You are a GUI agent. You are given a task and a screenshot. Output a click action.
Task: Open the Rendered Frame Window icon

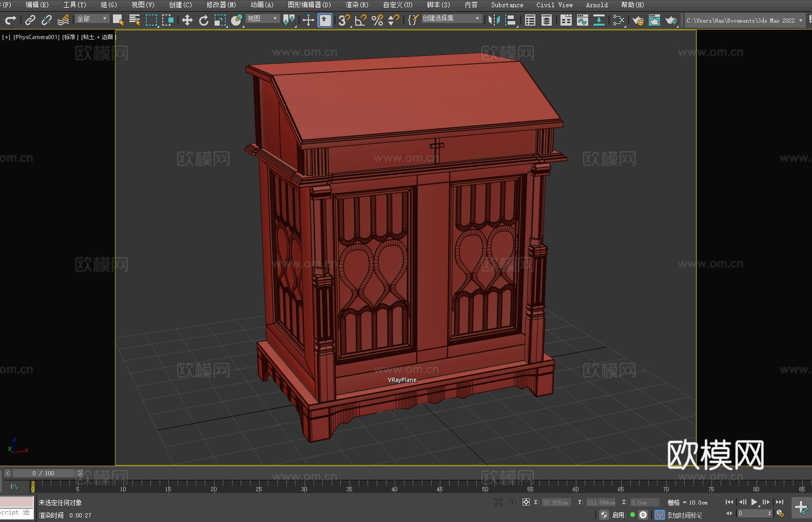(x=654, y=20)
